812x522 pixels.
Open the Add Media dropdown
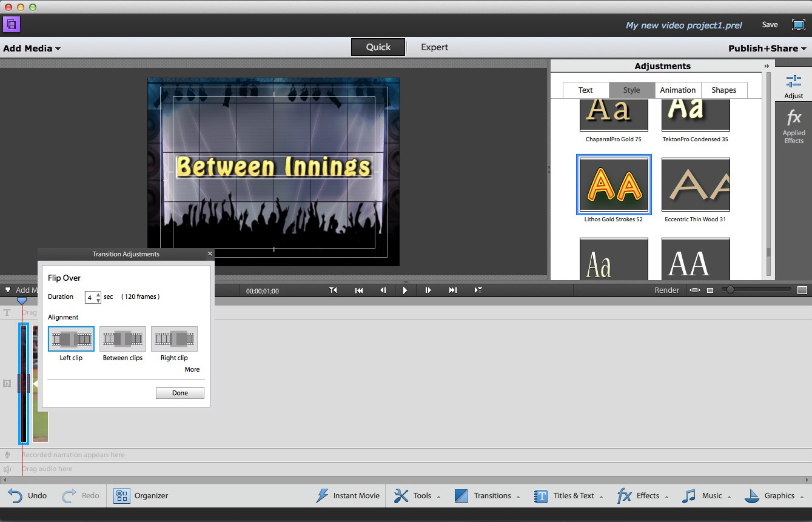pos(32,49)
